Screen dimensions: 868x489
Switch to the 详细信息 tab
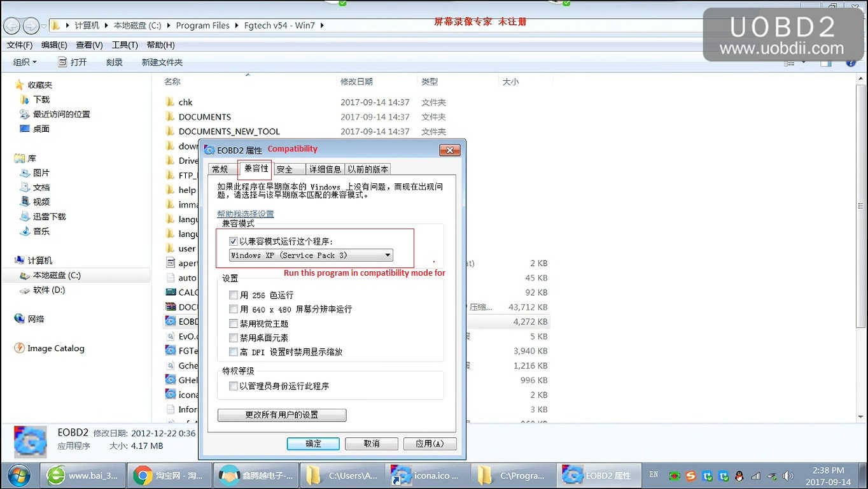(325, 169)
